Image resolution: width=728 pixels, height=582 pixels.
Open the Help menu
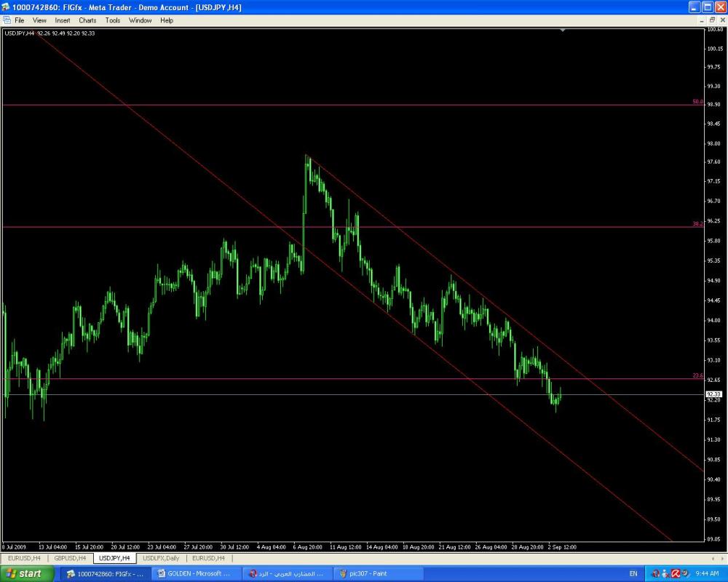tap(167, 20)
